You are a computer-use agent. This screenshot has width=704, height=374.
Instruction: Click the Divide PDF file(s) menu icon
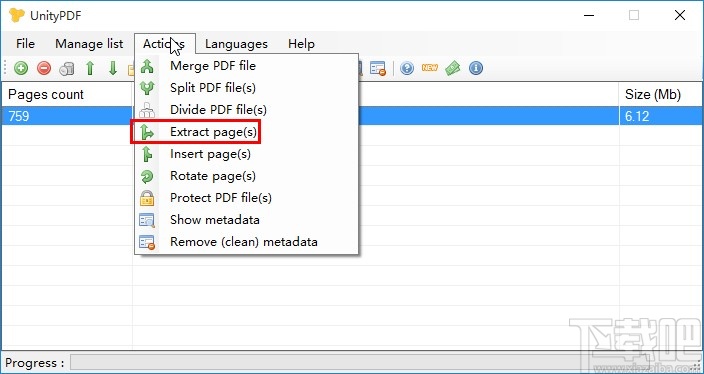point(147,110)
